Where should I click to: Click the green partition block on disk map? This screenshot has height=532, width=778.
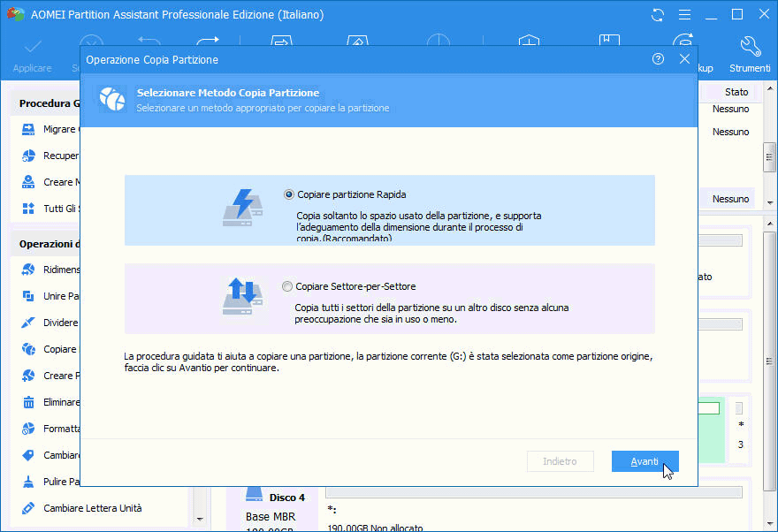pos(711,429)
